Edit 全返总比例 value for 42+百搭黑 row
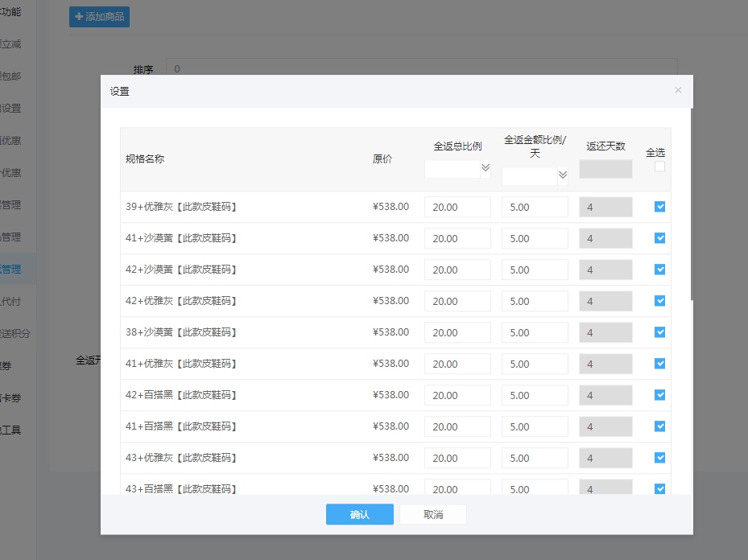This screenshot has width=748, height=560. pos(457,395)
